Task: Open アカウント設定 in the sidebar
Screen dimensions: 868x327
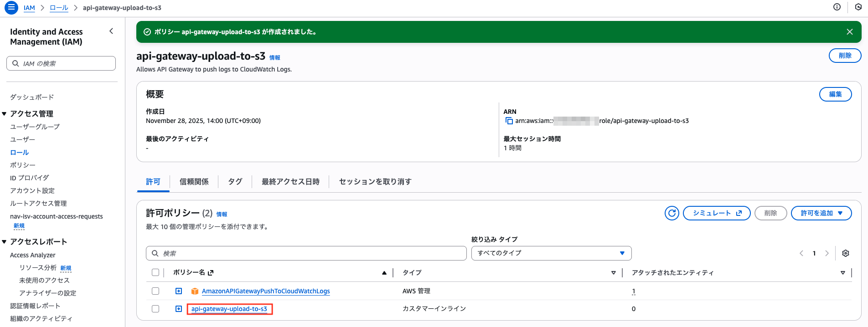Action: click(32, 190)
